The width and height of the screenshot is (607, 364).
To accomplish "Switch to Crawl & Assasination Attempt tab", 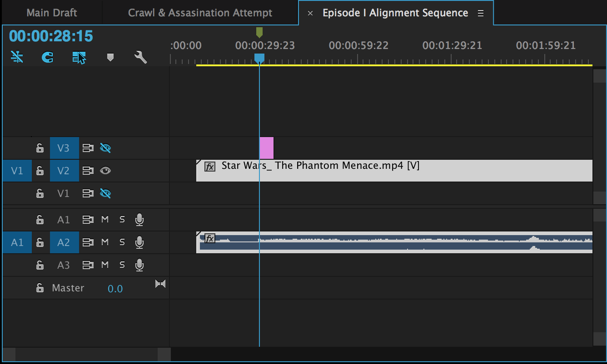I will click(200, 13).
